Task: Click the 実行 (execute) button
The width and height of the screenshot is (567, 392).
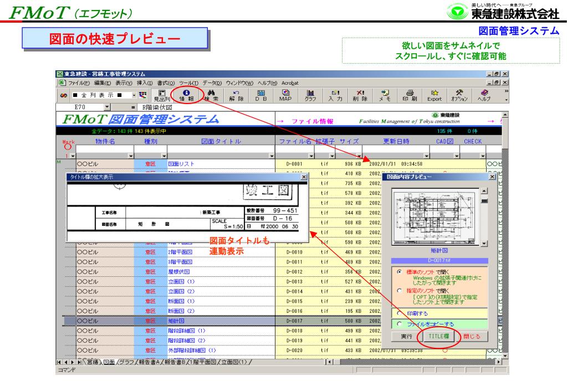Action: [x=406, y=337]
